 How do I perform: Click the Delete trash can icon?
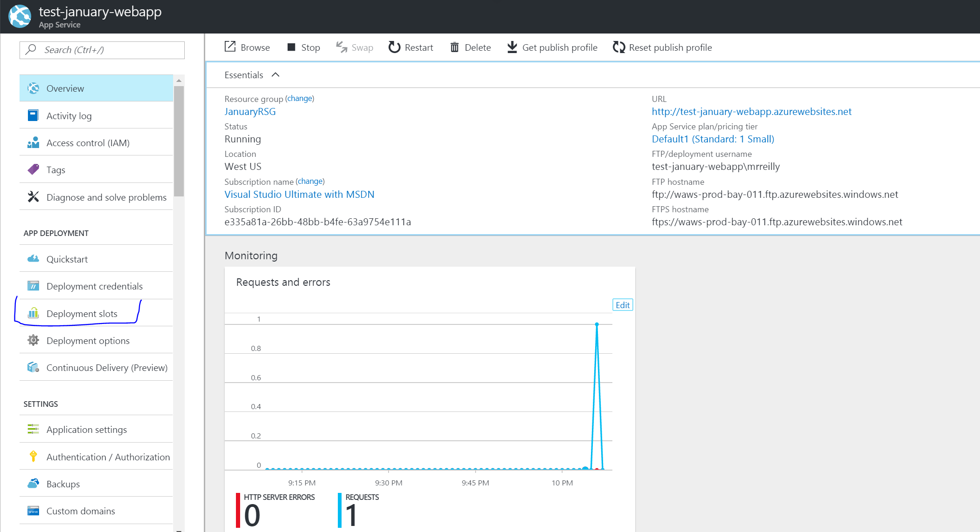(x=454, y=47)
